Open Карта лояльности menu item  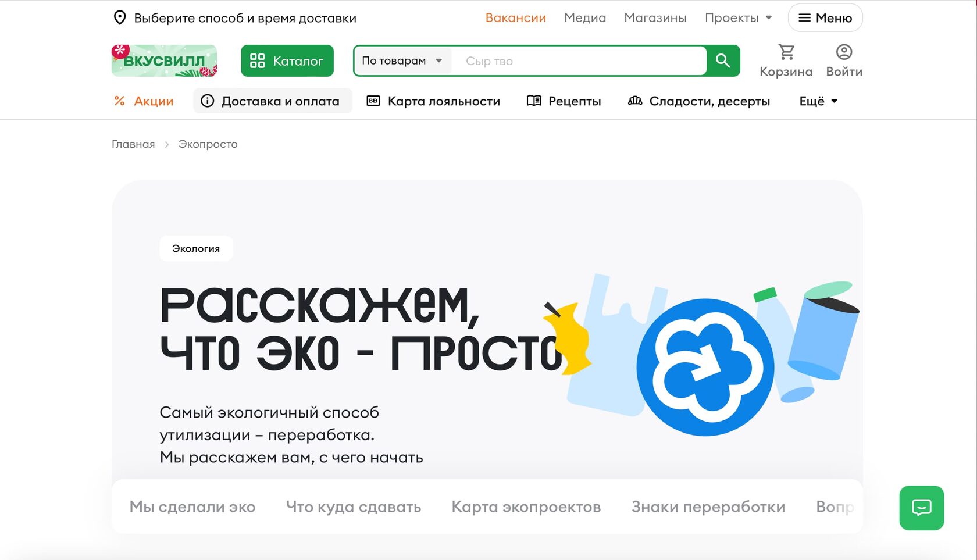pyautogui.click(x=433, y=101)
